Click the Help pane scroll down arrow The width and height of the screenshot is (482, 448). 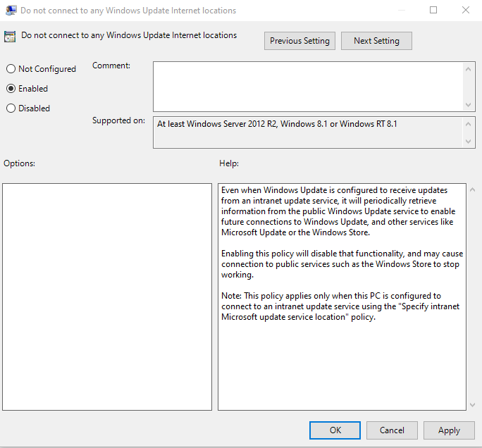(x=472, y=405)
